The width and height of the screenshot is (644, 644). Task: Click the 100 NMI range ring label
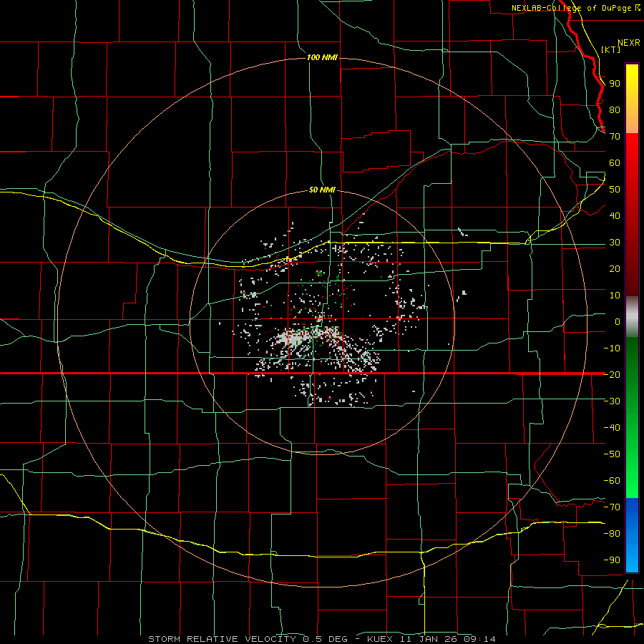click(x=322, y=57)
